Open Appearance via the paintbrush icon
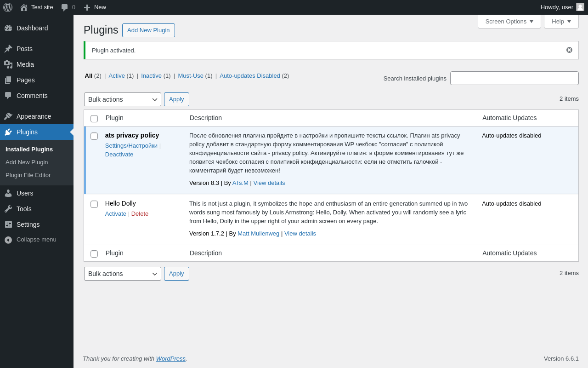The width and height of the screenshot is (588, 368). (x=8, y=116)
